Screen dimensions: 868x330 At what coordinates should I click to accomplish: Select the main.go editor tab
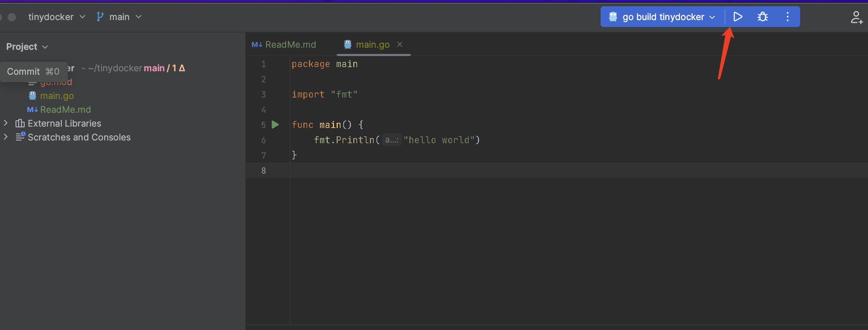click(x=372, y=45)
